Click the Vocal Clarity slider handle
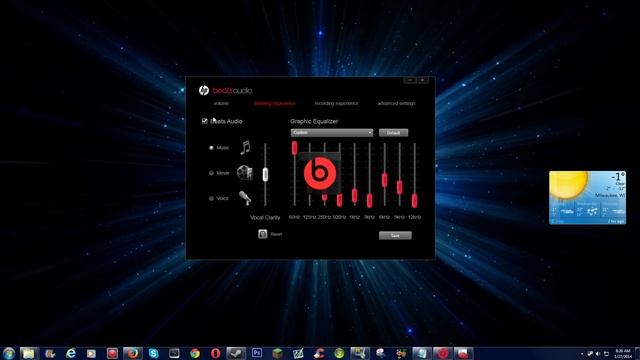 pos(265,174)
